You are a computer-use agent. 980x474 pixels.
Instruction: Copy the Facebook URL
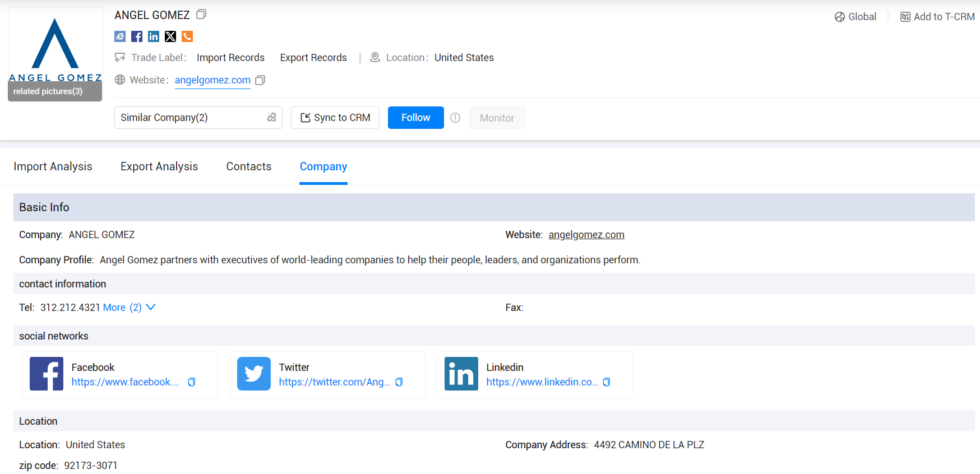pos(192,382)
